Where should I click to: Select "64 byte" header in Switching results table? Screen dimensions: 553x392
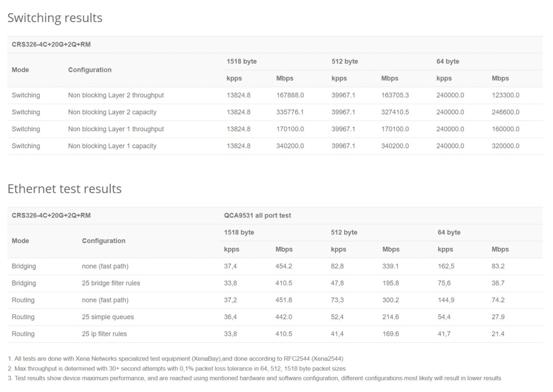coord(448,62)
